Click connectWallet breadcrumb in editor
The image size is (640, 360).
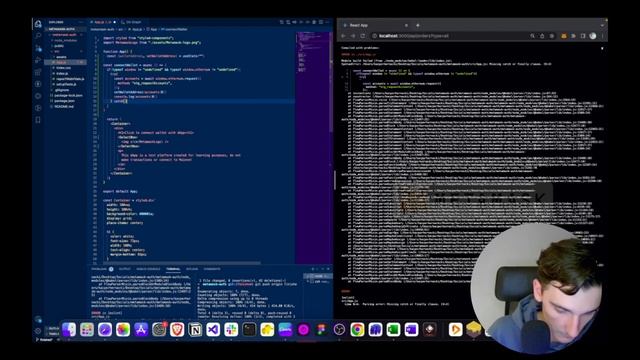175,29
